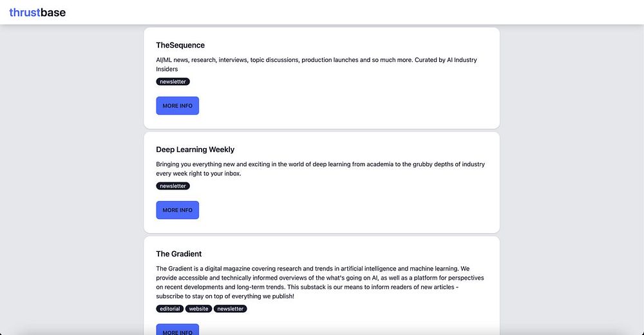Select newsletter tag under Deep Learning Weekly
Screen dimensions: 644x335
(173, 186)
